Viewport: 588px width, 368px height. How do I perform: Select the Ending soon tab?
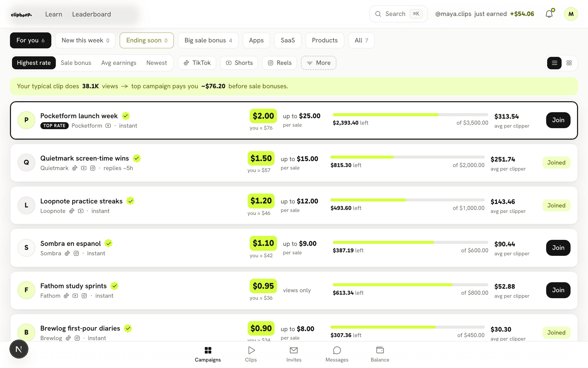click(x=147, y=40)
